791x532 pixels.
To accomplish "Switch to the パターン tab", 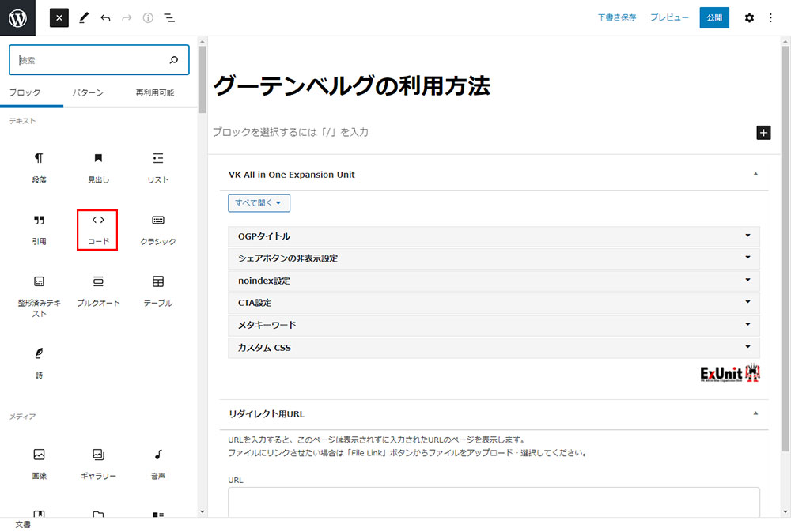I will (x=88, y=92).
